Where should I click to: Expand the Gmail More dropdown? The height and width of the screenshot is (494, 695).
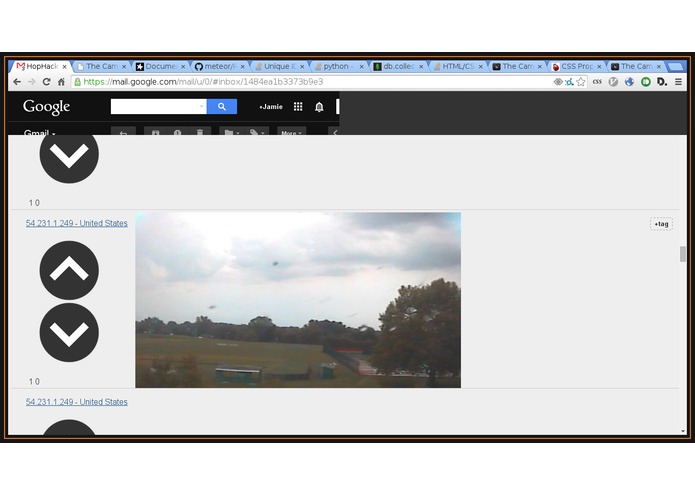tap(291, 132)
